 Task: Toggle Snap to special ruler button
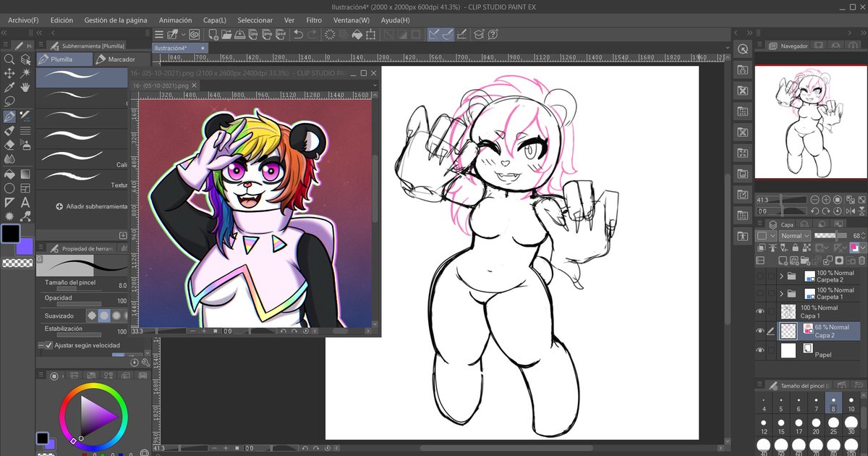tap(448, 34)
